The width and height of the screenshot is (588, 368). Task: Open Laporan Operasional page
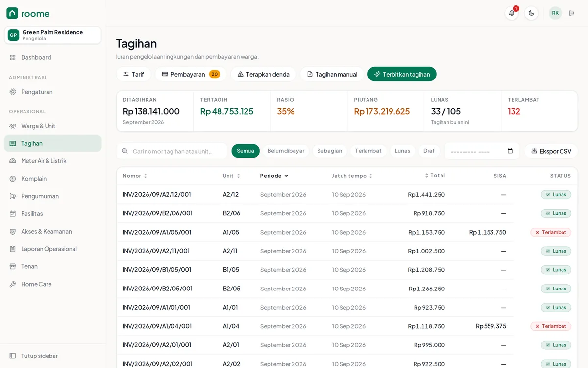(x=53, y=249)
